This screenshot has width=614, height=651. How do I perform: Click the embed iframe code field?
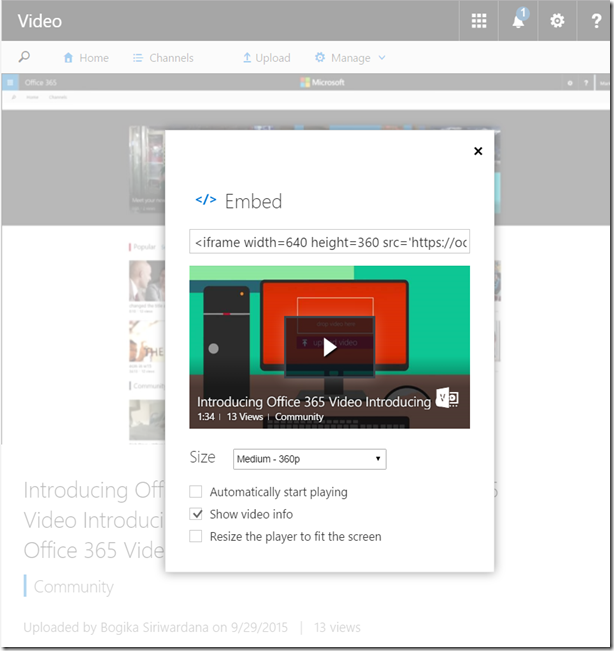point(330,242)
